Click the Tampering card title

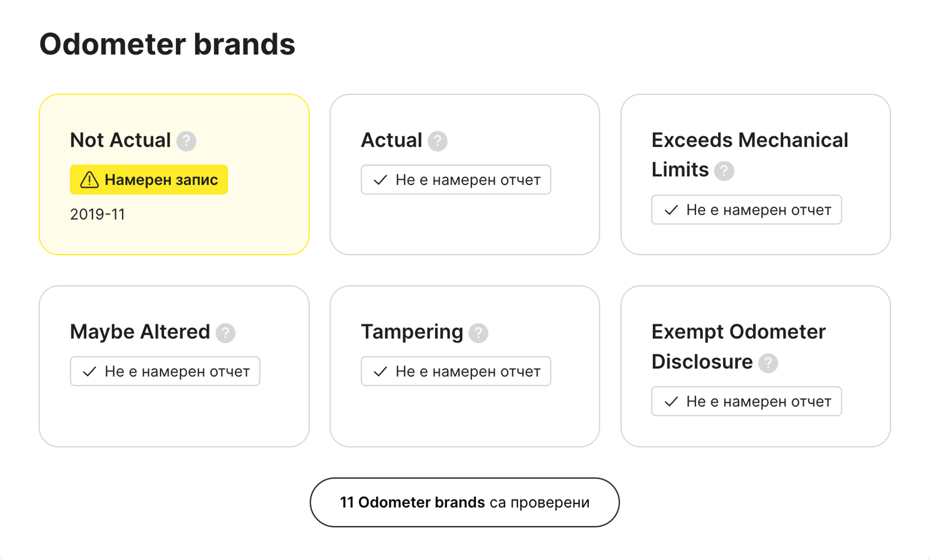[x=412, y=332]
